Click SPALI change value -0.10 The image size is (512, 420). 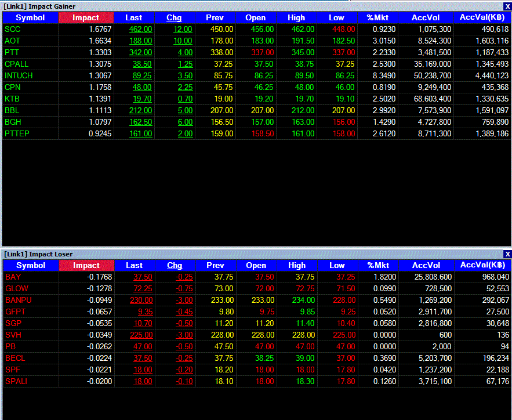pos(184,381)
